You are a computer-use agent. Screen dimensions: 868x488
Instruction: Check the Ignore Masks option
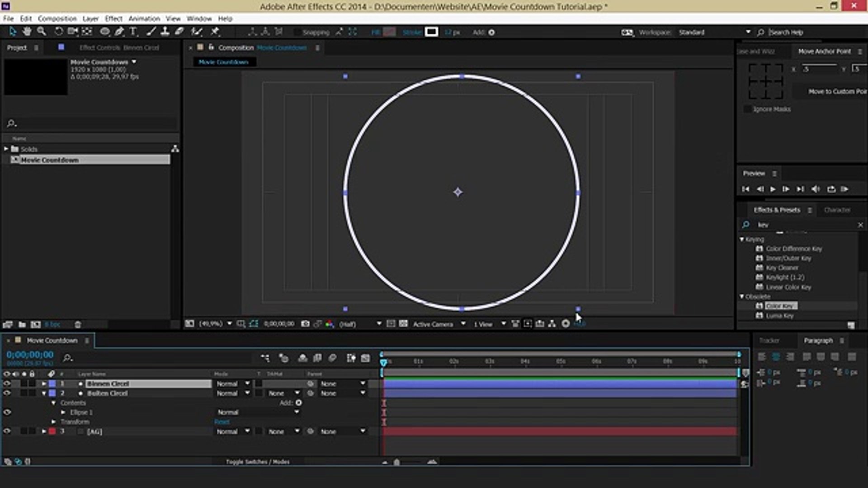click(747, 109)
